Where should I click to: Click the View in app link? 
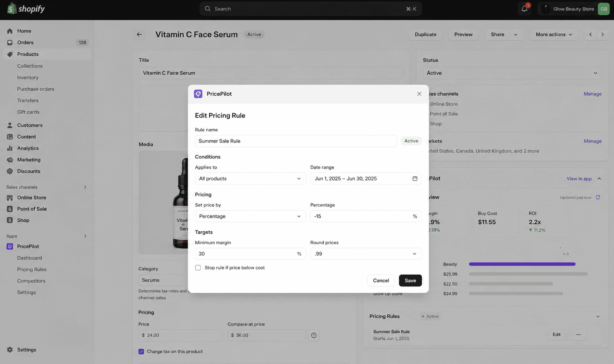(579, 179)
